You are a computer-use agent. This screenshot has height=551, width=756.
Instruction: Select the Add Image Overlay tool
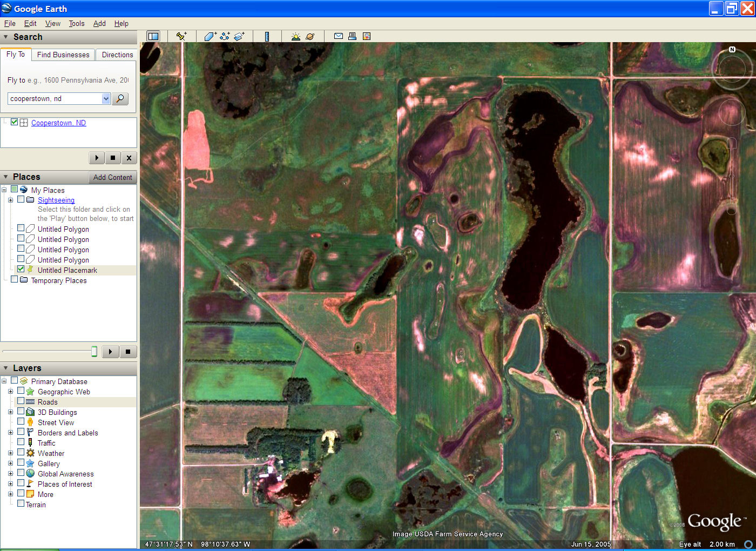click(x=239, y=36)
